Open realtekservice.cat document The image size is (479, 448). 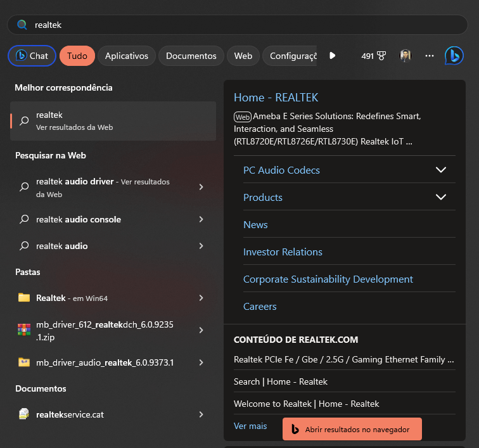coord(113,414)
